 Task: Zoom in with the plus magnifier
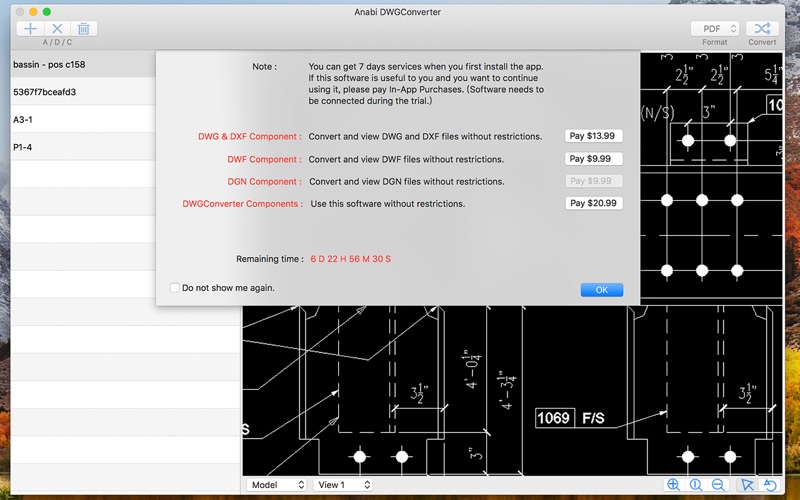click(x=673, y=485)
